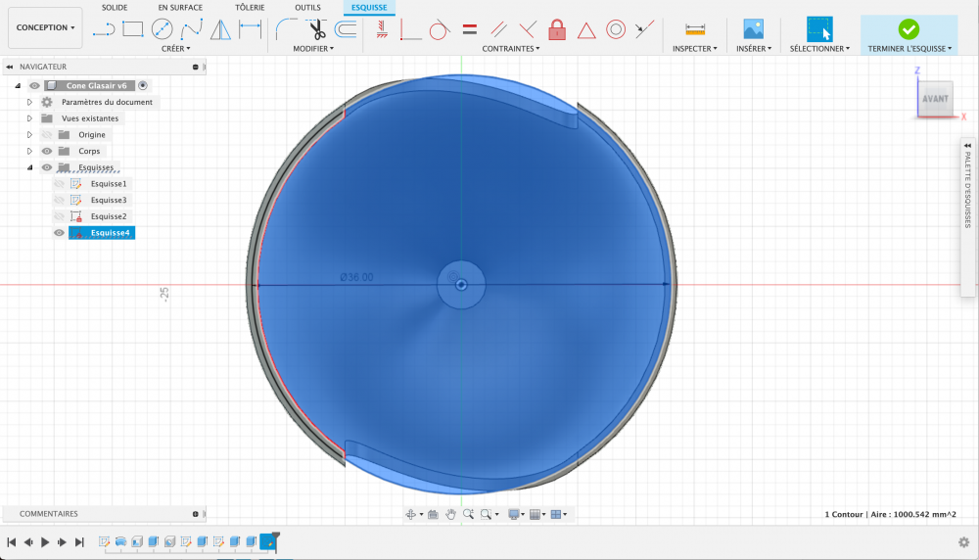Select the Line sketch tool
Viewport: 979px width, 560px height.
coord(104,29)
